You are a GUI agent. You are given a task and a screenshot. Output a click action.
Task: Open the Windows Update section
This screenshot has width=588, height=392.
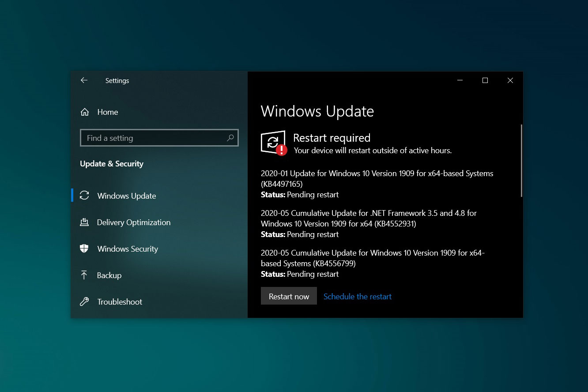(159, 196)
